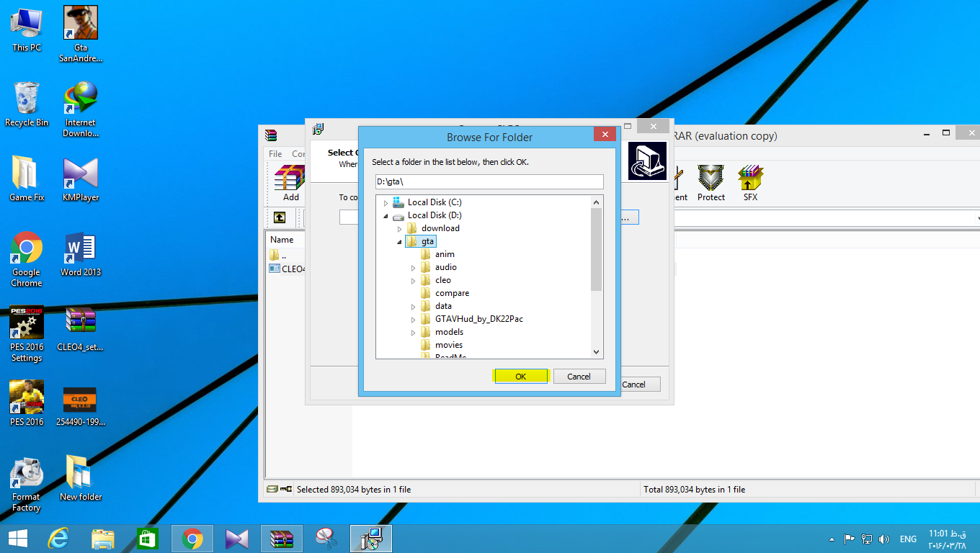Select the ".." parent folder row in WinRAR
The width and height of the screenshot is (980, 553).
click(x=284, y=255)
